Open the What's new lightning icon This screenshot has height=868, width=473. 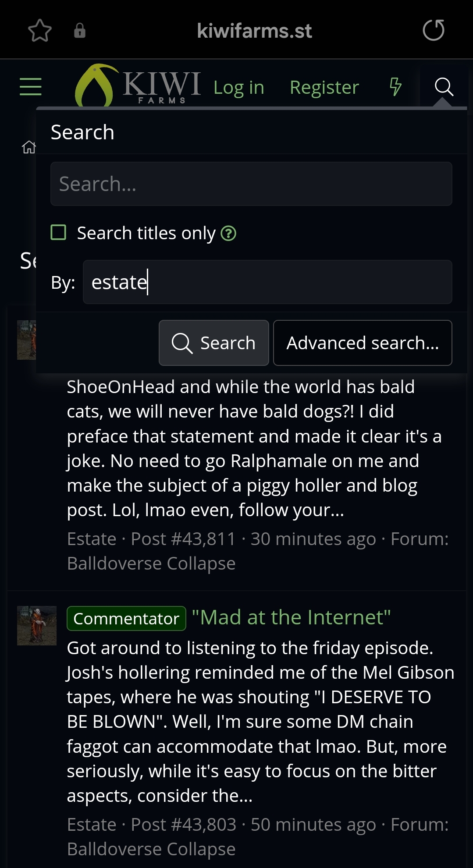395,87
